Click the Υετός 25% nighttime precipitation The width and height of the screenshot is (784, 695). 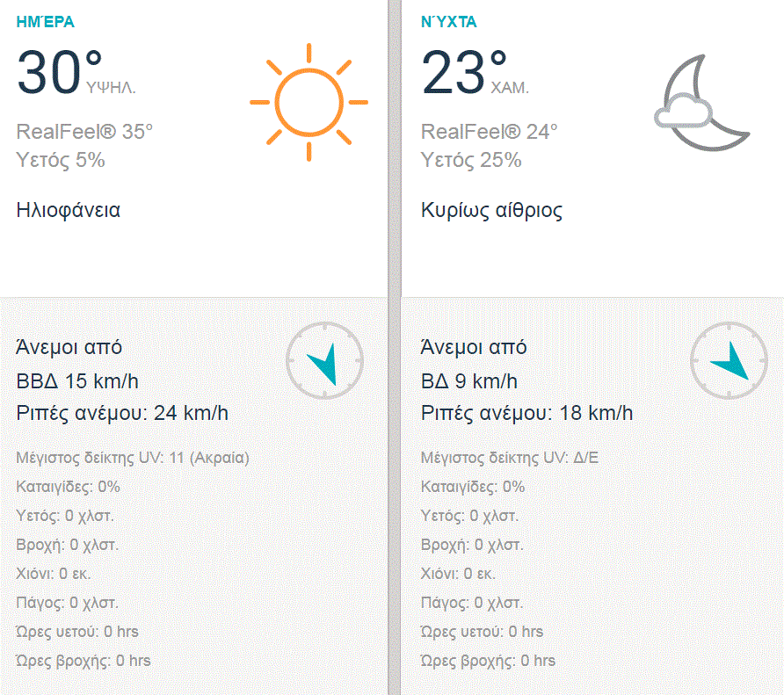[471, 160]
